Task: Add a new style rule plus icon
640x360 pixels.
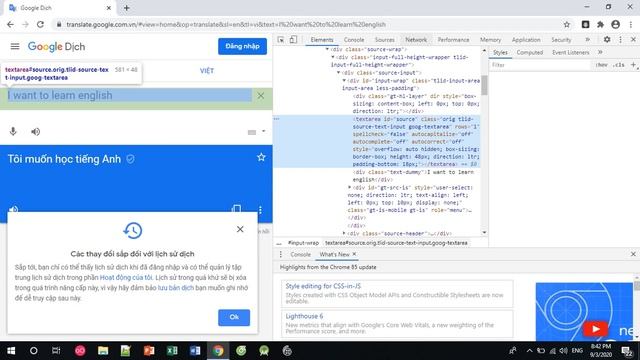Action: [x=633, y=65]
